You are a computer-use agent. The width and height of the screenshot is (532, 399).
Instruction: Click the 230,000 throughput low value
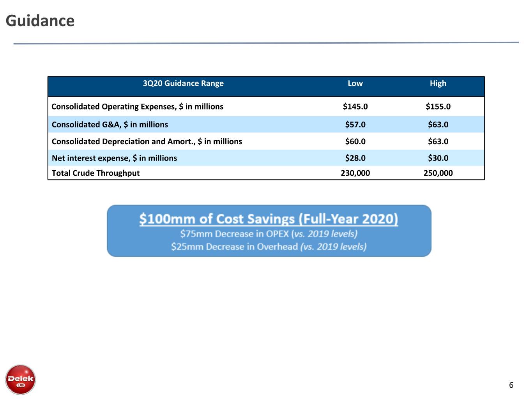click(355, 173)
